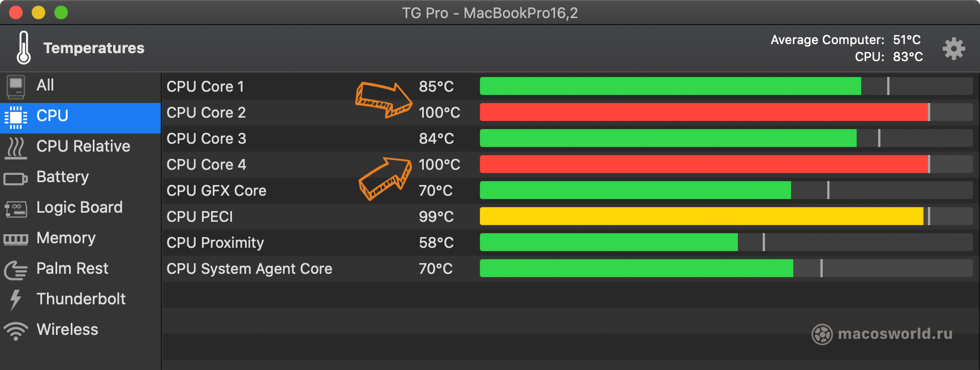The image size is (980, 370).
Task: Click the red CPU Core 4 temperature bar
Action: [x=704, y=164]
